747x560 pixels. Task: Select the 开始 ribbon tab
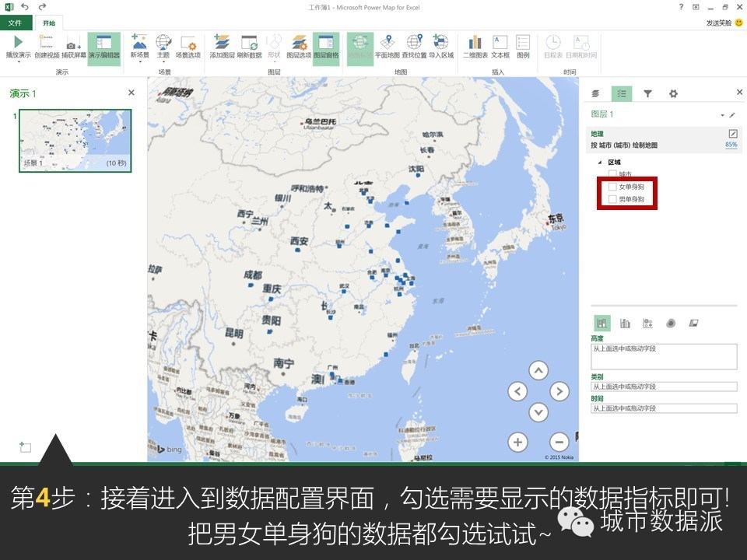tap(49, 23)
